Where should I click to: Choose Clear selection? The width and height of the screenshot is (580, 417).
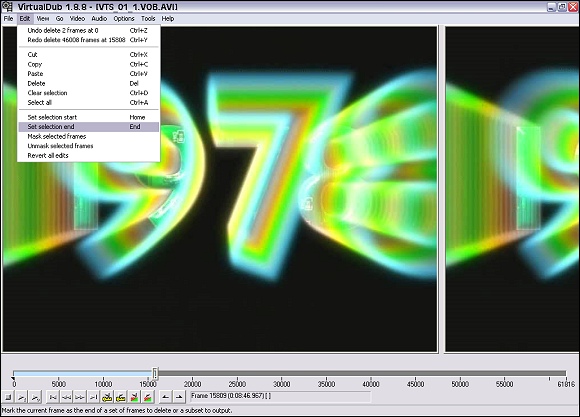89,93
